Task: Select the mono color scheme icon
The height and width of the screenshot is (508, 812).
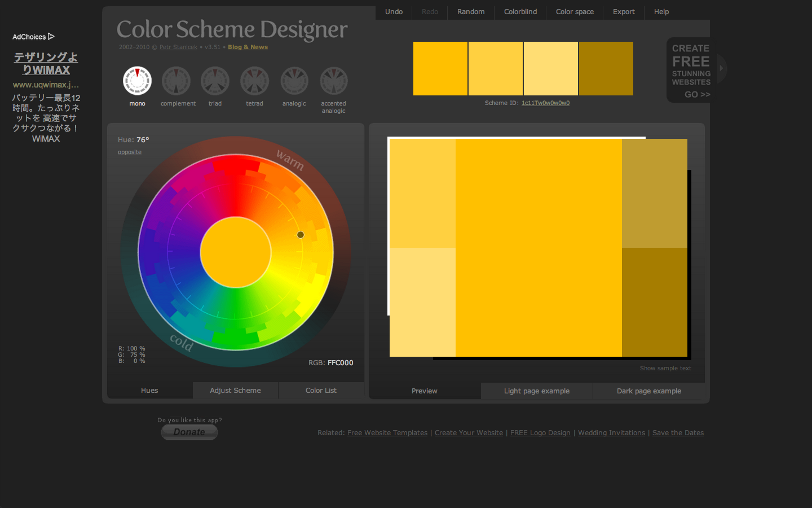Action: click(x=137, y=81)
